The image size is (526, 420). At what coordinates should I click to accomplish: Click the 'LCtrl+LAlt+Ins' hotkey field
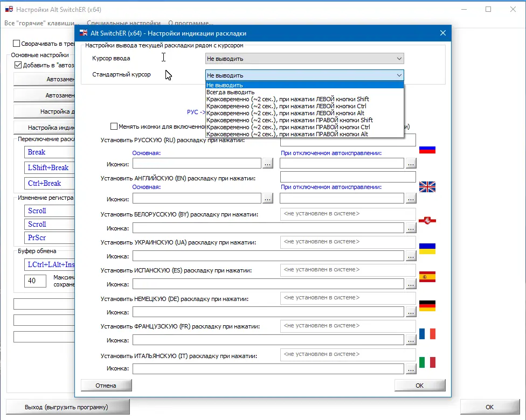pyautogui.click(x=50, y=264)
